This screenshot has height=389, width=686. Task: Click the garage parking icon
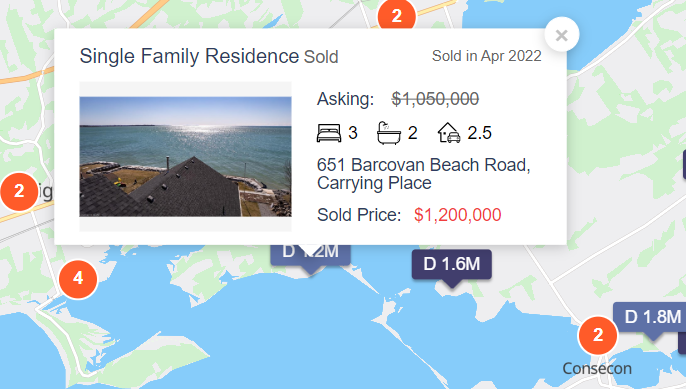pyautogui.click(x=449, y=133)
